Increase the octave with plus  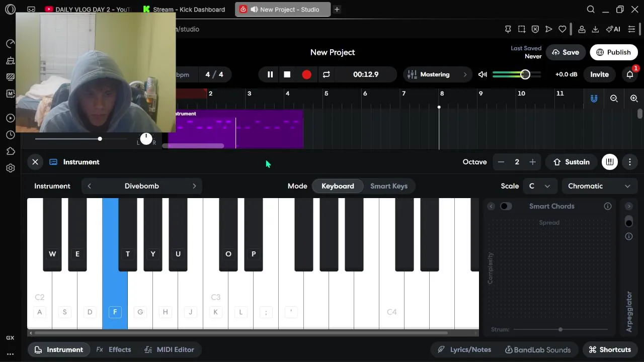point(532,162)
